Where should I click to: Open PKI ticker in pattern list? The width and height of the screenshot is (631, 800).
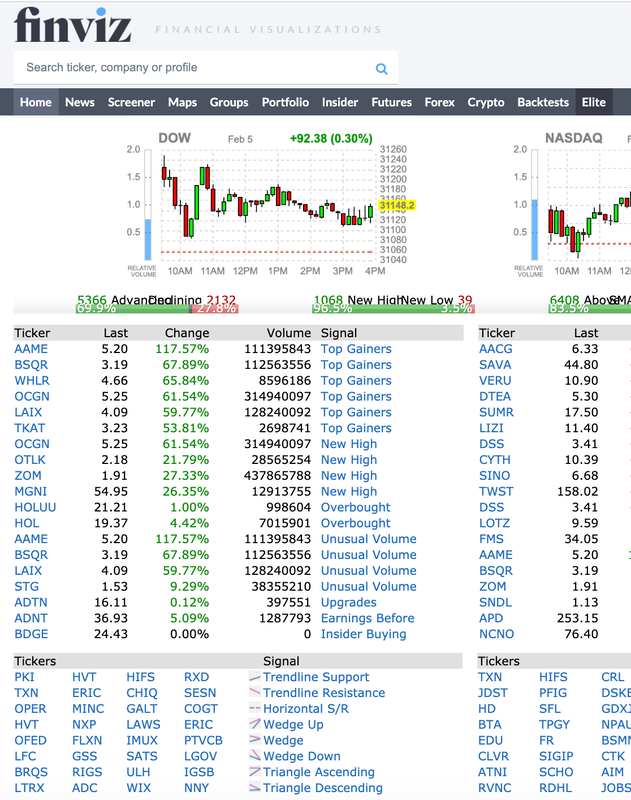pyautogui.click(x=24, y=677)
